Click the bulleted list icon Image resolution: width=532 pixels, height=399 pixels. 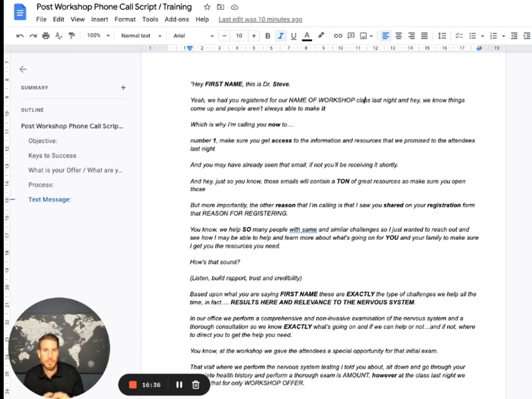click(472, 36)
